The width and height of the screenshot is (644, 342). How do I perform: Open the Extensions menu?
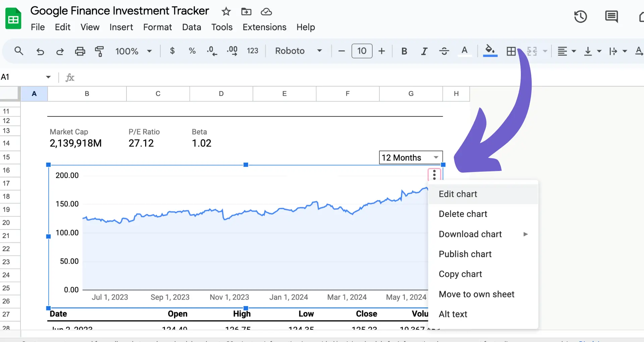click(264, 27)
